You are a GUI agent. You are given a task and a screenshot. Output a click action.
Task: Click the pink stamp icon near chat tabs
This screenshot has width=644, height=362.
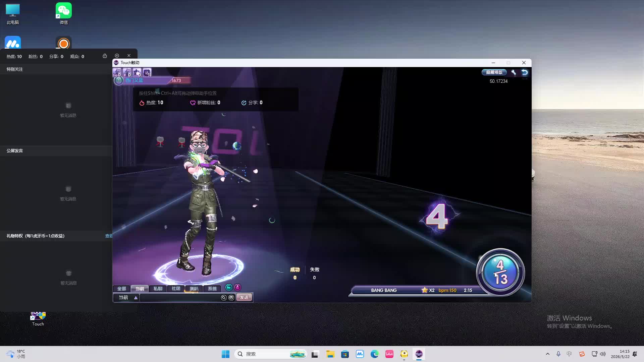[x=237, y=287]
